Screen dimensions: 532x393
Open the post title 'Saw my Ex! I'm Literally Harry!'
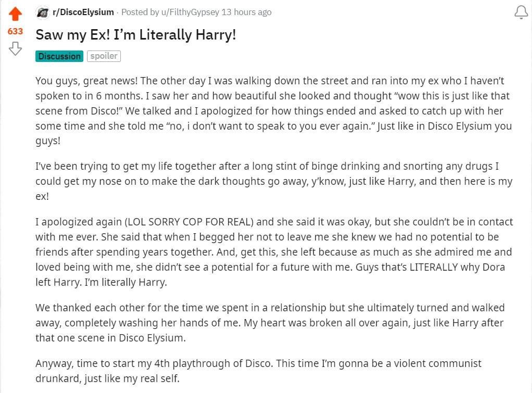coord(135,34)
